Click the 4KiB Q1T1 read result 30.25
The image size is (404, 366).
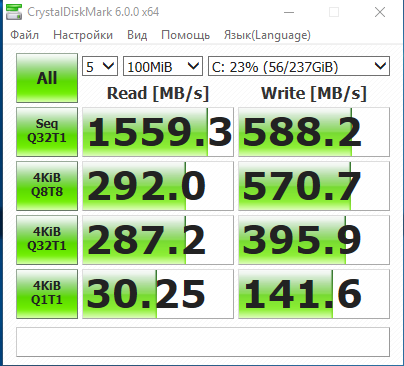pyautogui.click(x=158, y=294)
